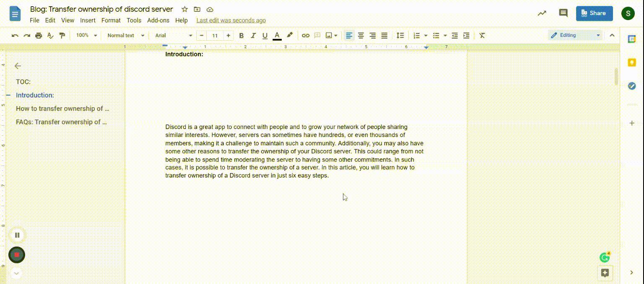Activate the paint format tool
644x284 pixels.
[x=62, y=36]
